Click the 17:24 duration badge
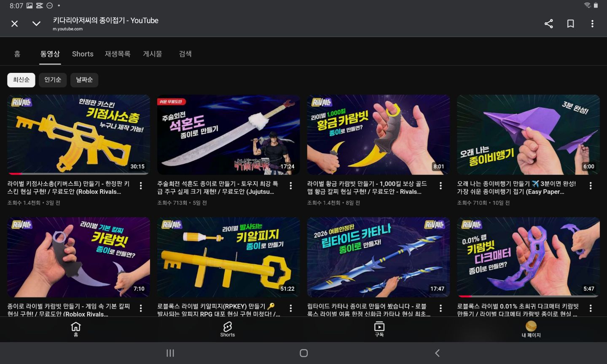This screenshot has width=607, height=364. tap(287, 166)
